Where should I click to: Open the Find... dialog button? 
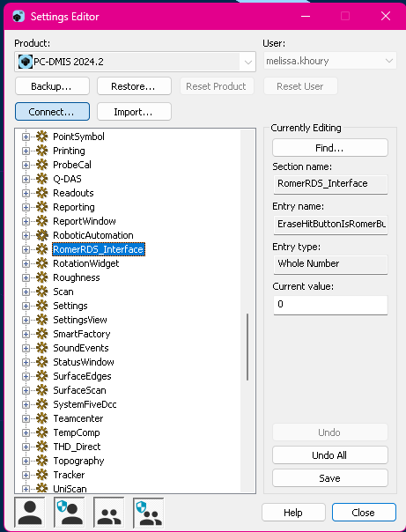click(x=330, y=148)
